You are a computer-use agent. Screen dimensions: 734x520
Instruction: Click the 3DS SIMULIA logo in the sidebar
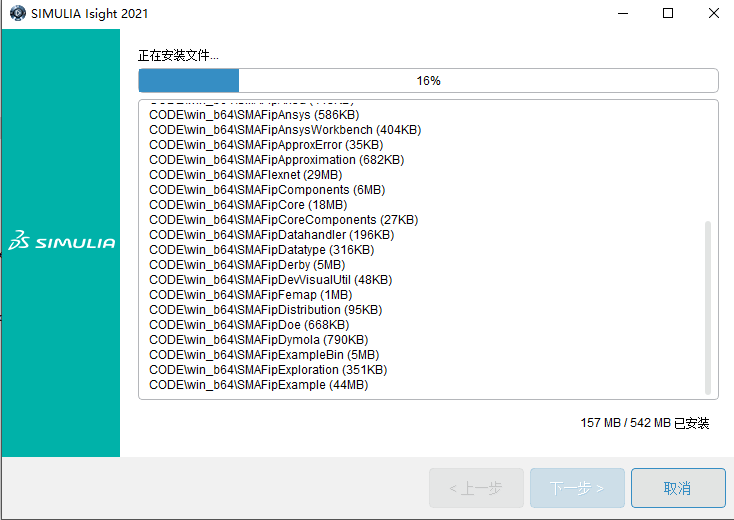click(61, 241)
